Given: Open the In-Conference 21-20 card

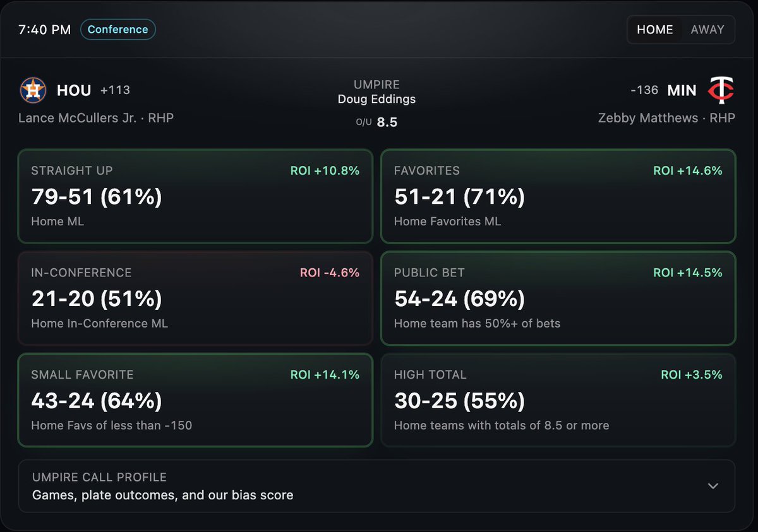Looking at the screenshot, I should click(195, 299).
